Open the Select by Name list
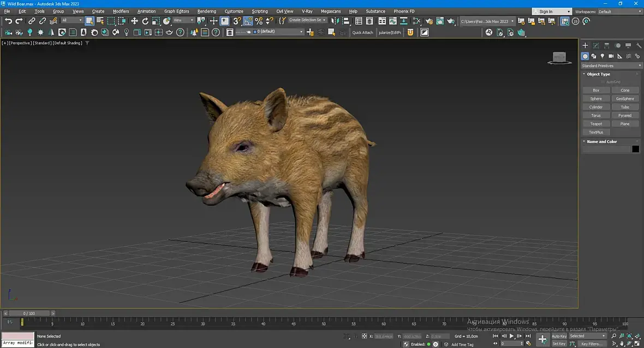Image resolution: width=644 pixels, height=348 pixels. point(100,21)
